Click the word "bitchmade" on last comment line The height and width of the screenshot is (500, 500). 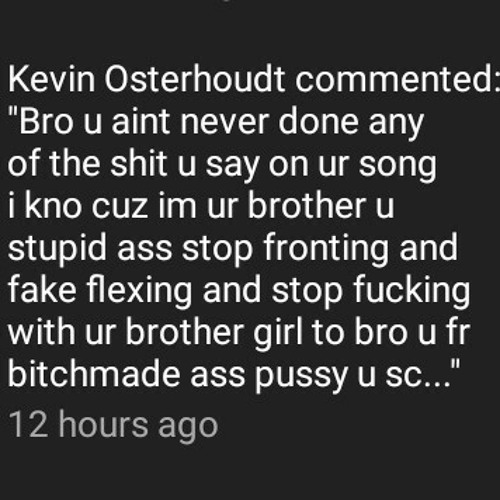[x=94, y=373]
